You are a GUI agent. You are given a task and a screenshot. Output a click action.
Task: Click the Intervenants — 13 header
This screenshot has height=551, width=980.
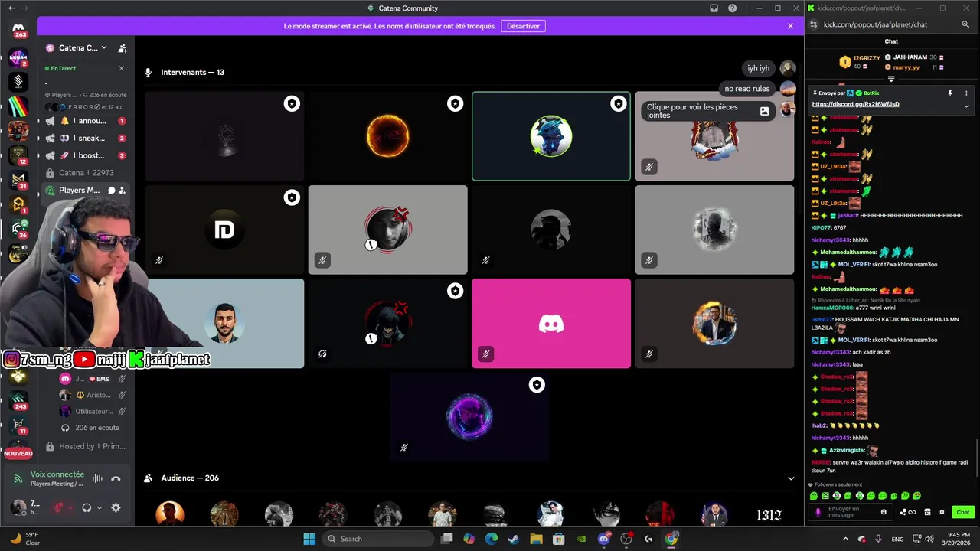[x=192, y=72]
